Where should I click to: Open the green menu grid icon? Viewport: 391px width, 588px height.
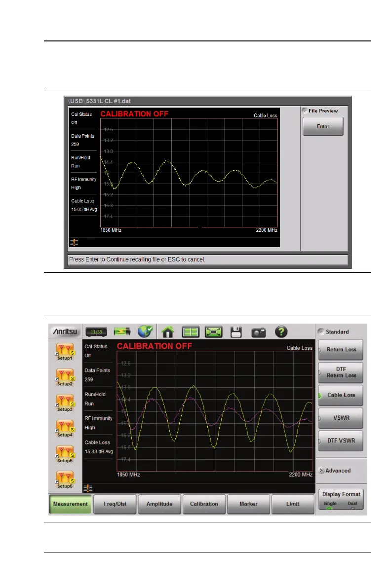pos(191,332)
